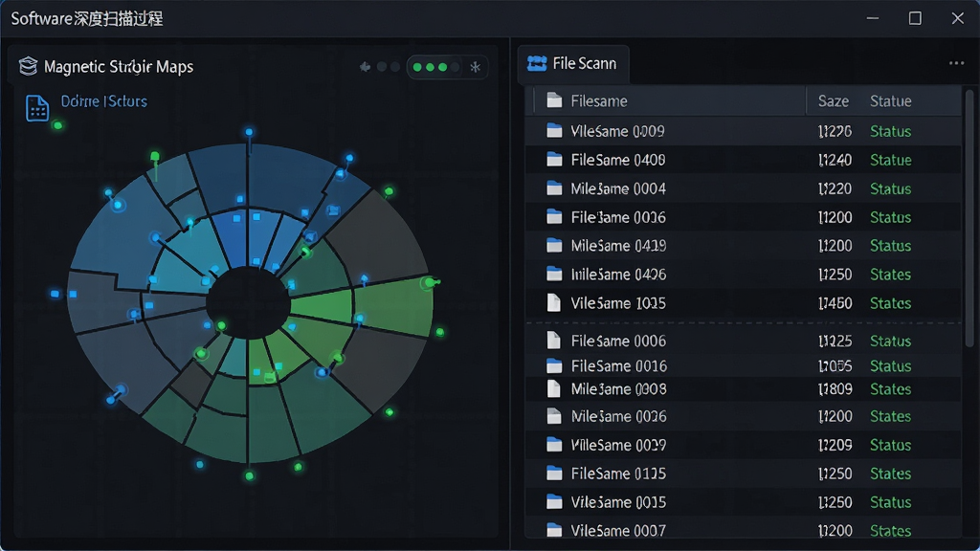Click the size value in the FileSame 0006 row

(x=835, y=342)
